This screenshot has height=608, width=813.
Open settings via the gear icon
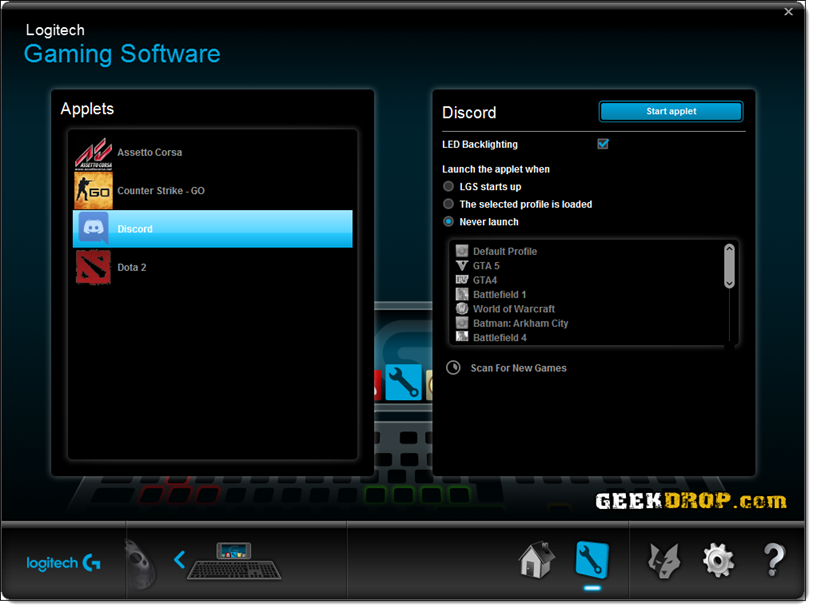tap(718, 560)
